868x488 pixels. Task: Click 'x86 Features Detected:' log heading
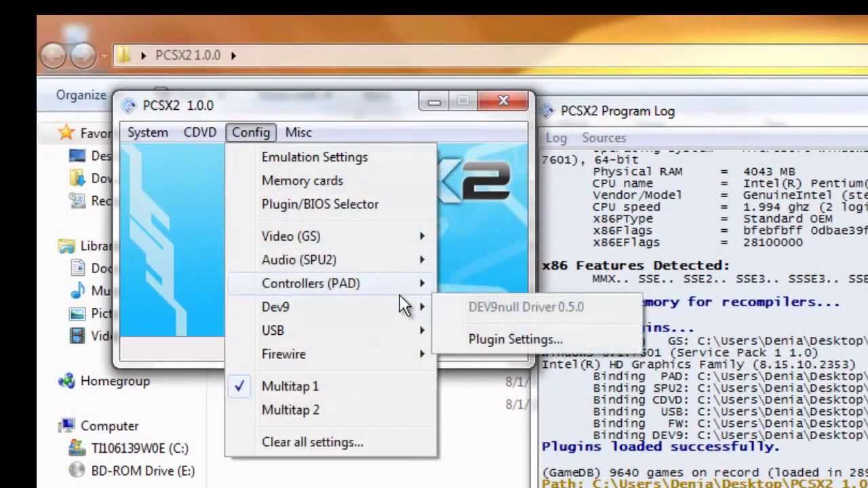[635, 266]
